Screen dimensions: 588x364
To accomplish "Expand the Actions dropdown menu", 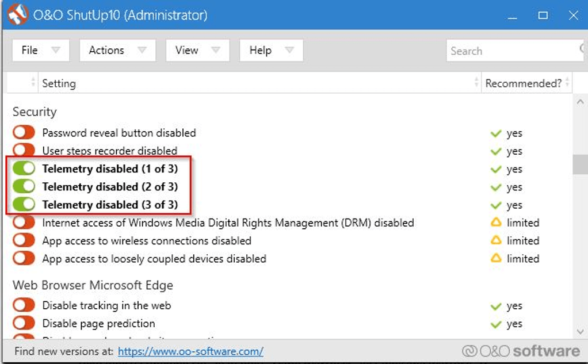I will pyautogui.click(x=117, y=51).
